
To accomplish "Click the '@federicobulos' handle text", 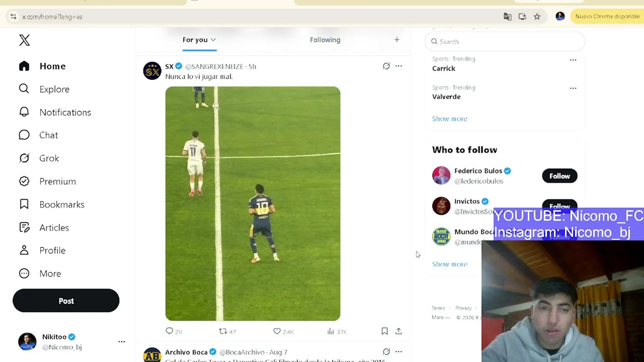I will click(479, 181).
